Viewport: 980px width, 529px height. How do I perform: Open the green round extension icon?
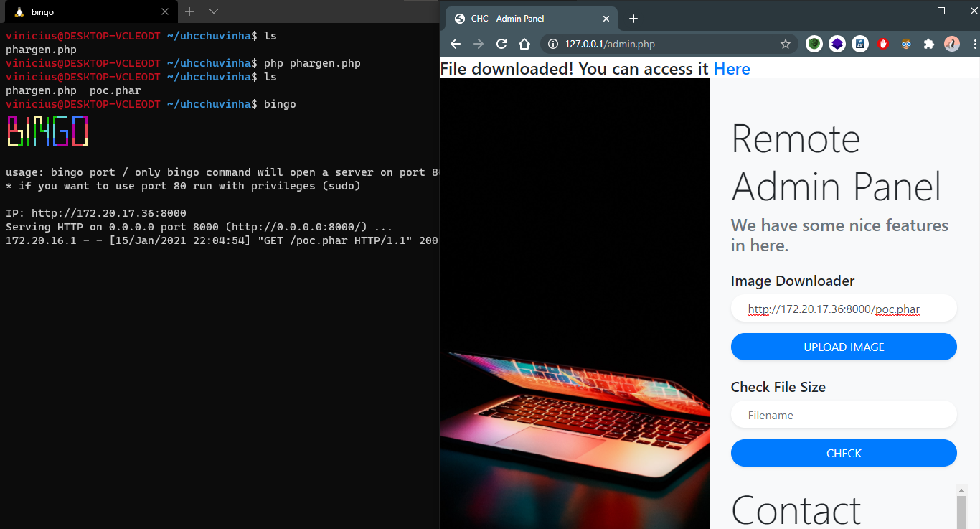(814, 44)
